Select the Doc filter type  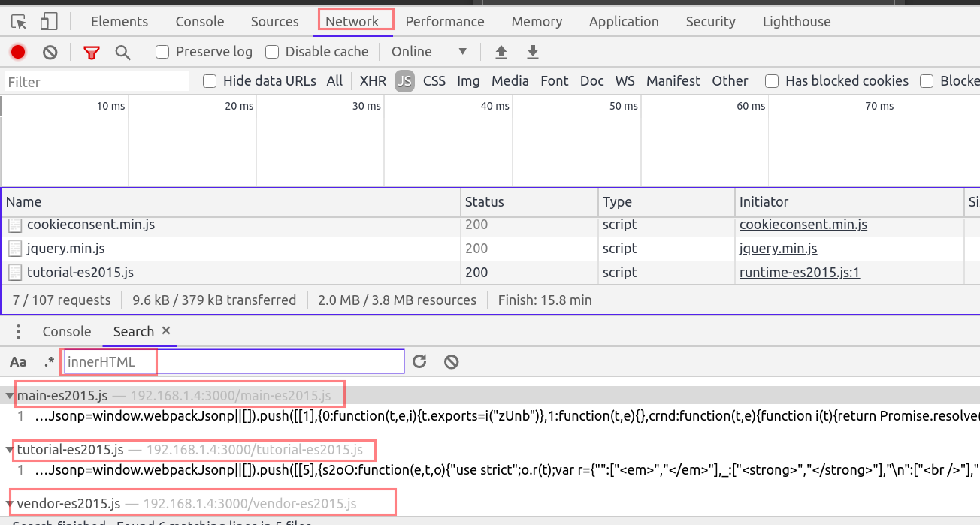[x=592, y=81]
